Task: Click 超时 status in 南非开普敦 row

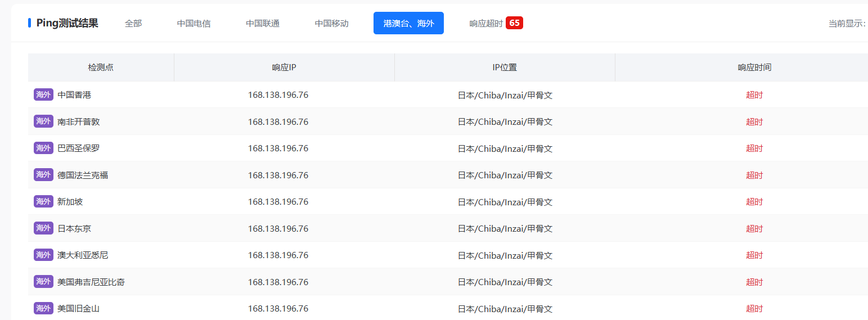Action: [754, 121]
